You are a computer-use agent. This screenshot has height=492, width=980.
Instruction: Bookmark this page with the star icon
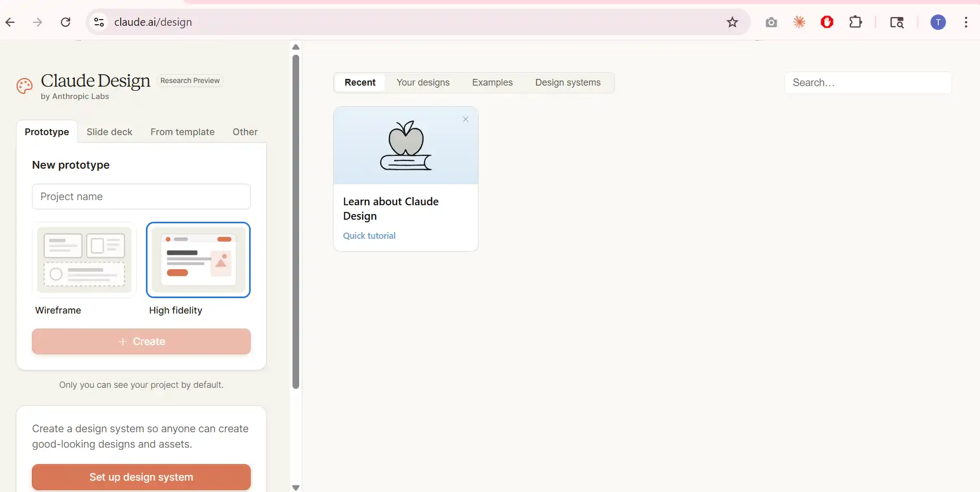tap(732, 22)
